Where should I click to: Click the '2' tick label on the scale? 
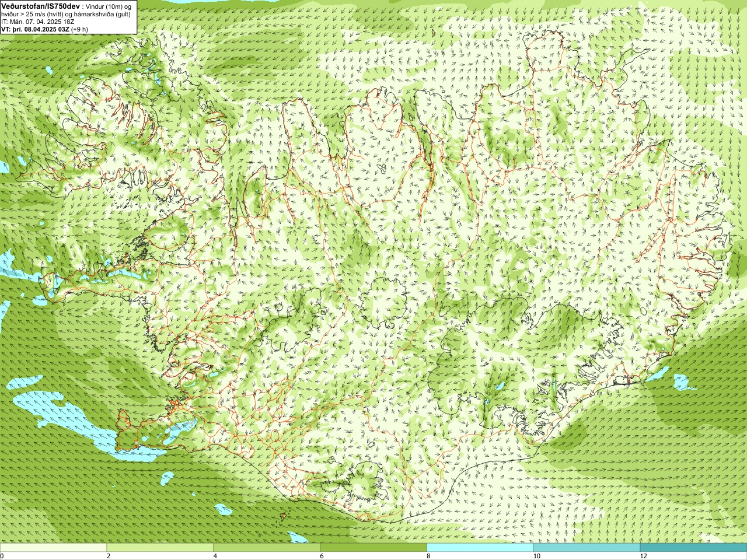pos(109,556)
